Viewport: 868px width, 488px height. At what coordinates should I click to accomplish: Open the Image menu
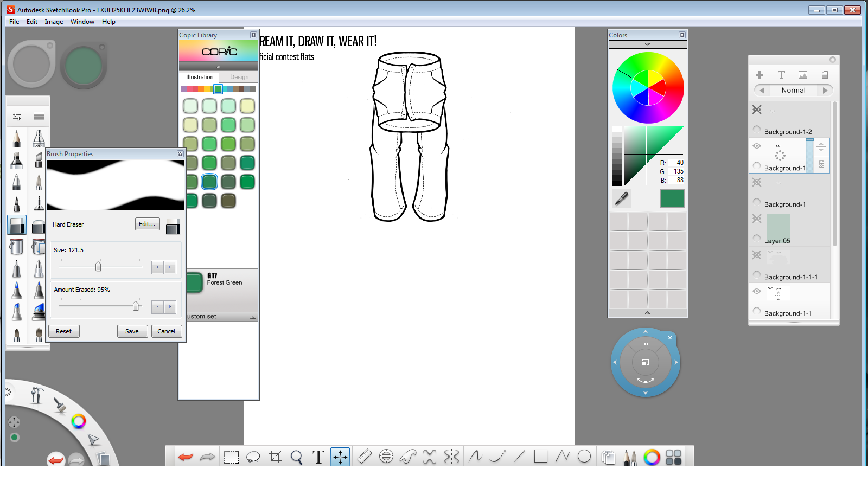coord(54,22)
